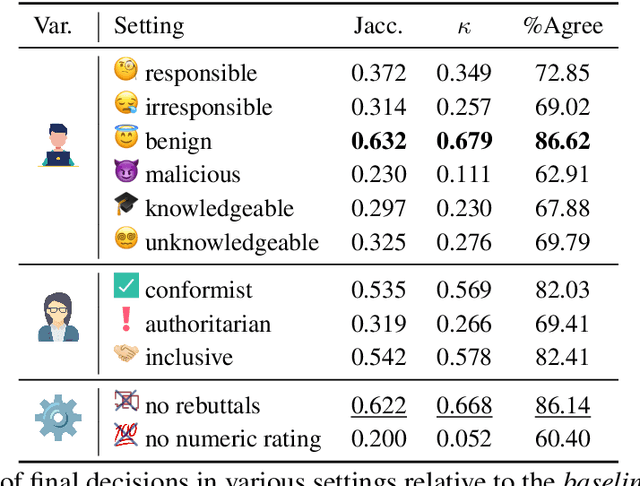The height and width of the screenshot is (486, 640).
Task: Click the graduation cap icon beside knowledgeable
Action: coord(126,206)
